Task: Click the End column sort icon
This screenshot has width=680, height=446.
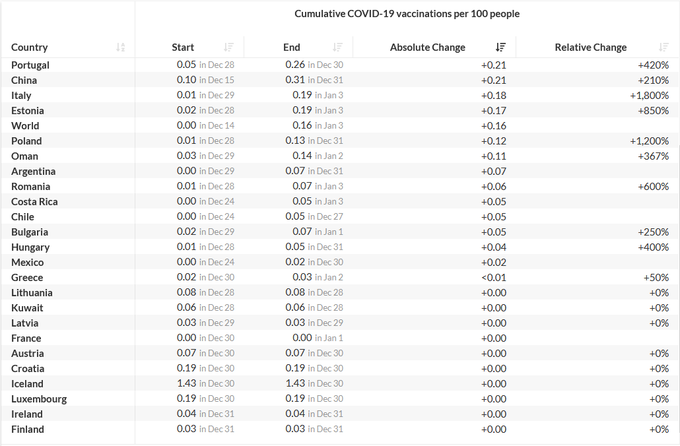Action: click(337, 47)
